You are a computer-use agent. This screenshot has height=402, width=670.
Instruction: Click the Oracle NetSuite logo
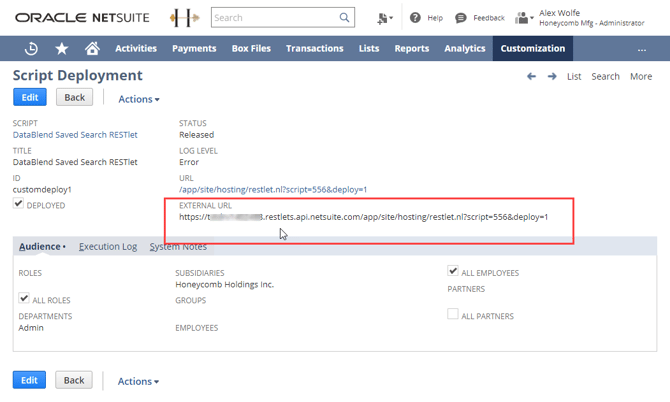82,18
